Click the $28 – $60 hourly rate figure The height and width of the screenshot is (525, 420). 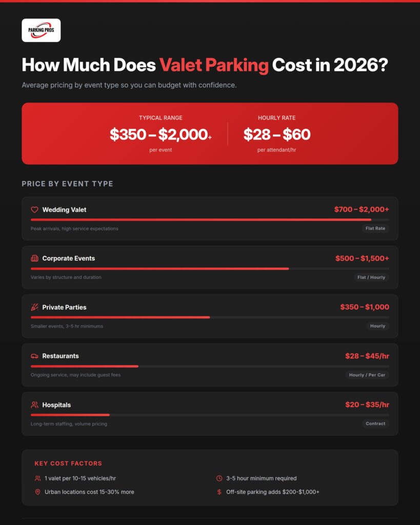pos(277,134)
